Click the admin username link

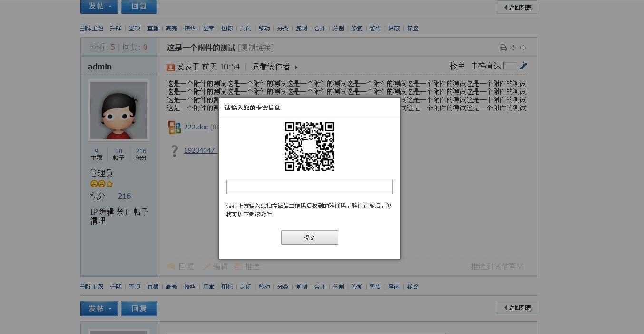100,67
